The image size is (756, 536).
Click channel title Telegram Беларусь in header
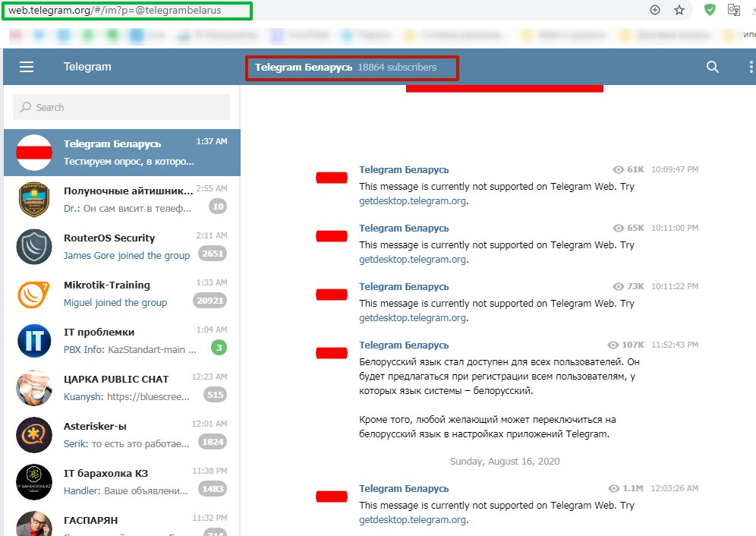click(304, 67)
